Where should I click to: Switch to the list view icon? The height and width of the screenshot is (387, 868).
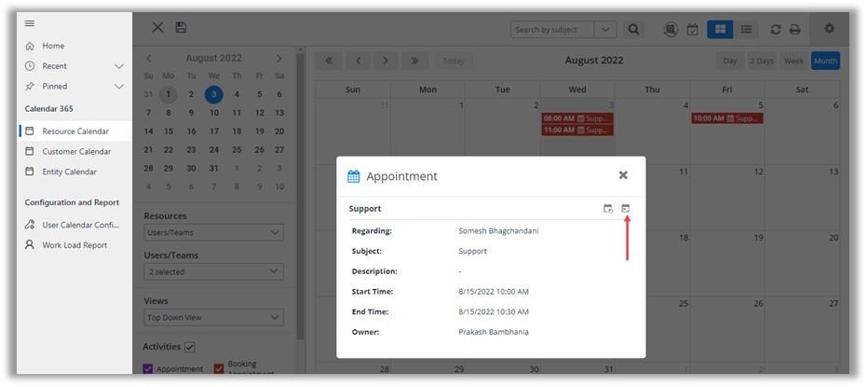point(746,30)
